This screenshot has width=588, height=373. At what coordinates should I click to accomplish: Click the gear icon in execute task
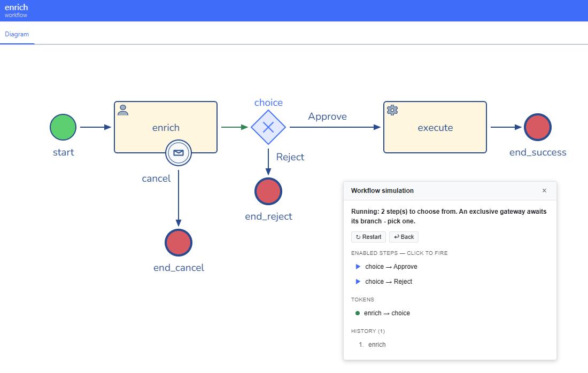coord(392,110)
